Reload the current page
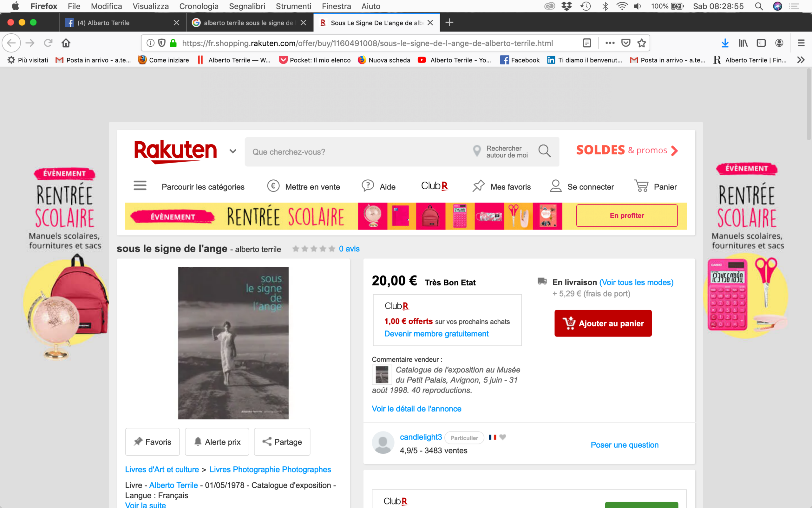812x508 pixels. pos(48,43)
